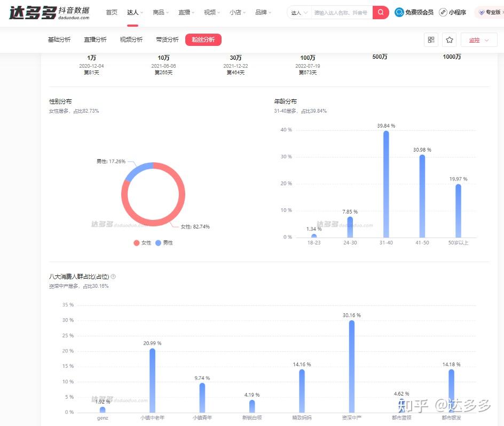Switch to 直播分析 tab
Screen dimensions: 504x426
(x=95, y=40)
